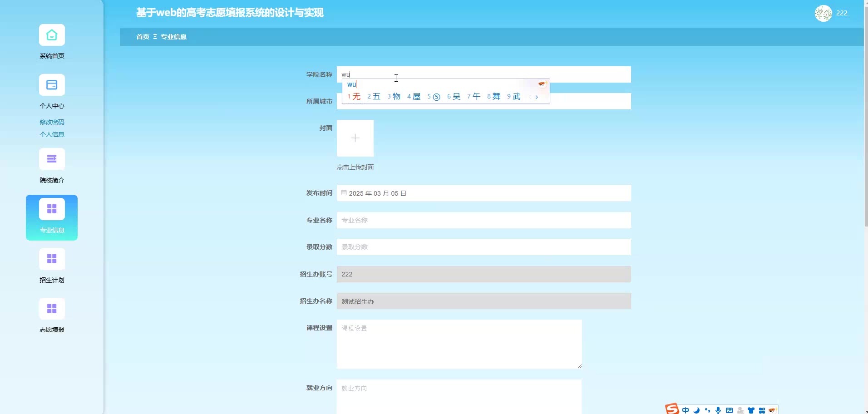This screenshot has width=868, height=414.
Task: Open Sogou soft keyboard icon
Action: click(729, 410)
